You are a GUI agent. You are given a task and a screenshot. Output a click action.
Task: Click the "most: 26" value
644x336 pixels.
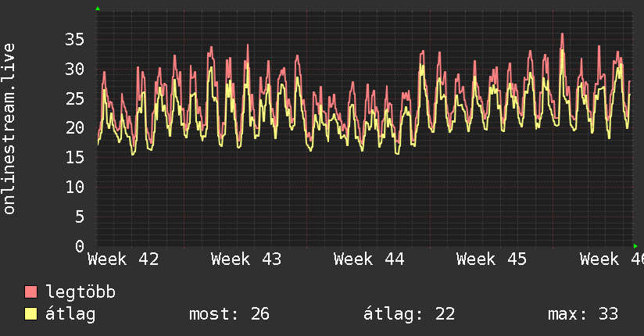click(x=229, y=314)
